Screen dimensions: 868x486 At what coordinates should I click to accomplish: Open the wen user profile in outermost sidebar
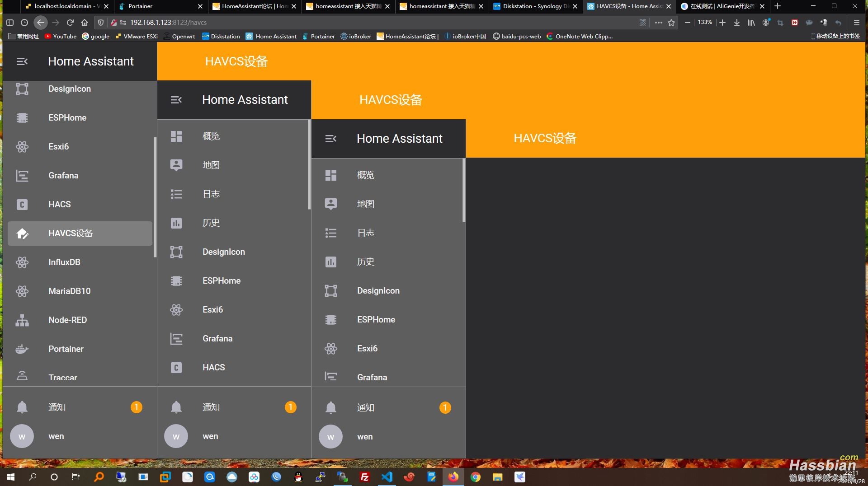coord(80,436)
